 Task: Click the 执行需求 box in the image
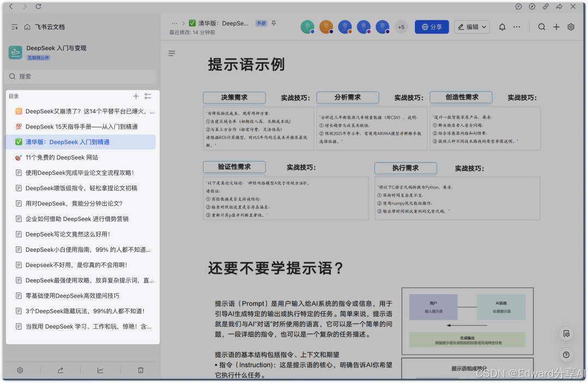tap(406, 168)
